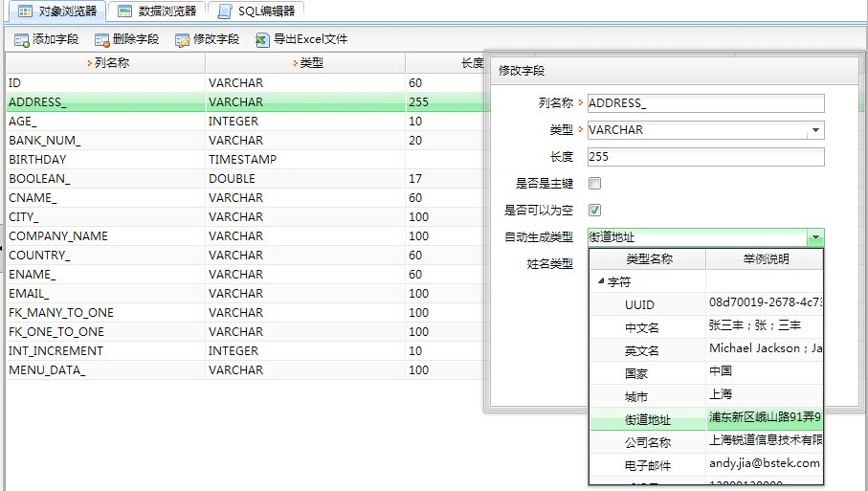Select the BIRTHDAY row in the table
The width and height of the screenshot is (868, 491).
click(38, 160)
